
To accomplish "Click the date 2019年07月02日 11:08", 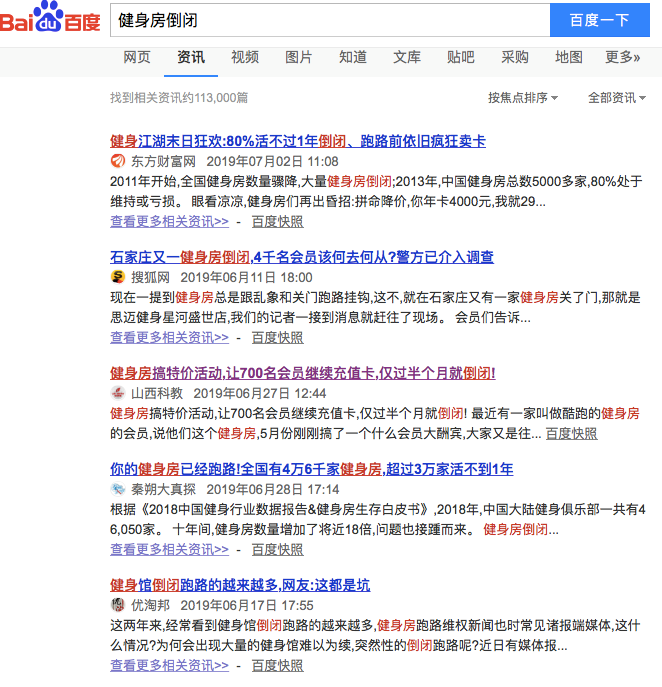I will pos(273,161).
